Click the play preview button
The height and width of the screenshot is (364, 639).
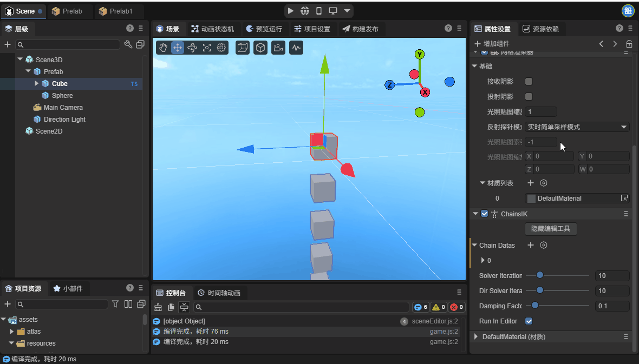point(291,11)
